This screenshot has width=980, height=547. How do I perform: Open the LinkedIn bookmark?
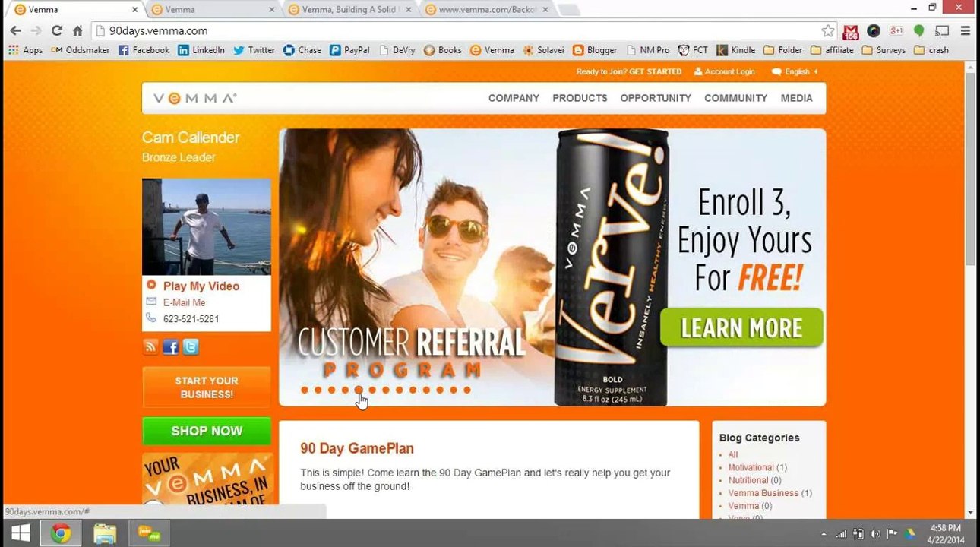[x=201, y=50]
